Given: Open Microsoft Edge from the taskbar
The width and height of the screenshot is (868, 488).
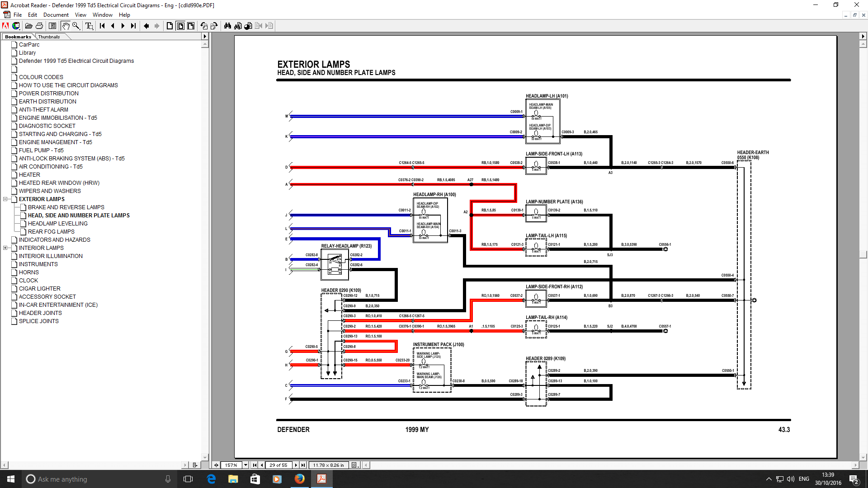Looking at the screenshot, I should click(x=211, y=479).
